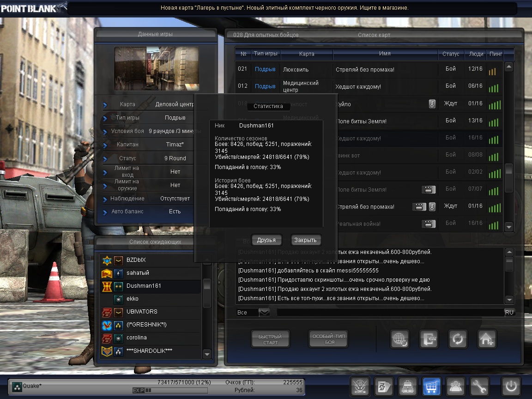This screenshot has height=399, width=532.
Task: Click the Друзья button in statistics popup
Action: pos(266,240)
